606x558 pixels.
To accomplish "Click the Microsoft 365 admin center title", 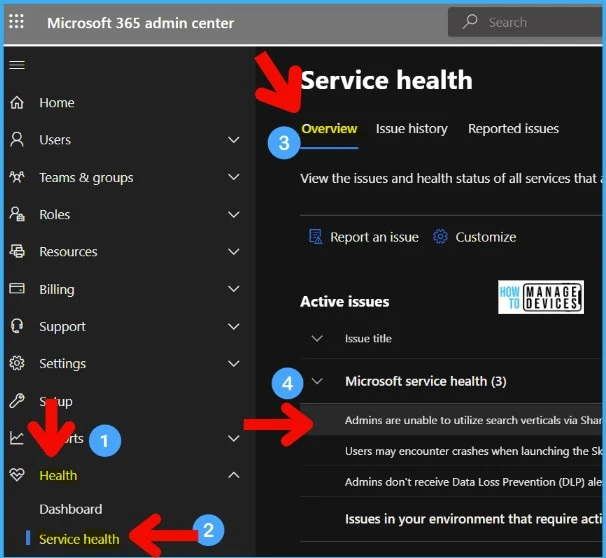I will click(140, 23).
